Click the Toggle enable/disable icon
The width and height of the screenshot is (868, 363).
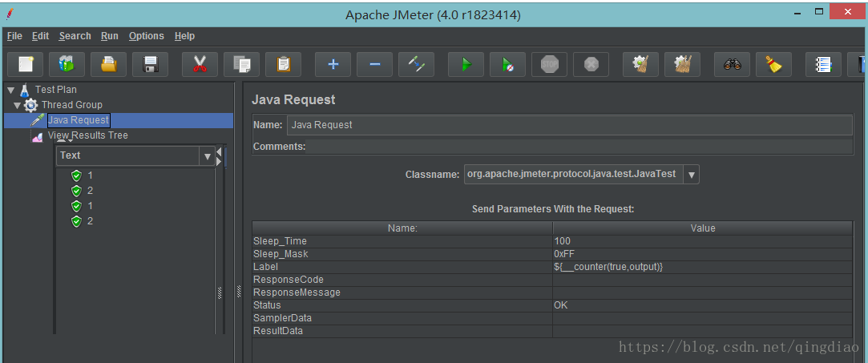(416, 65)
